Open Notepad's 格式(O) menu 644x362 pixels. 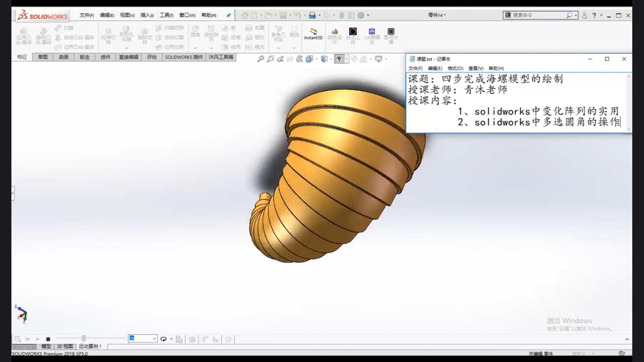coord(455,68)
